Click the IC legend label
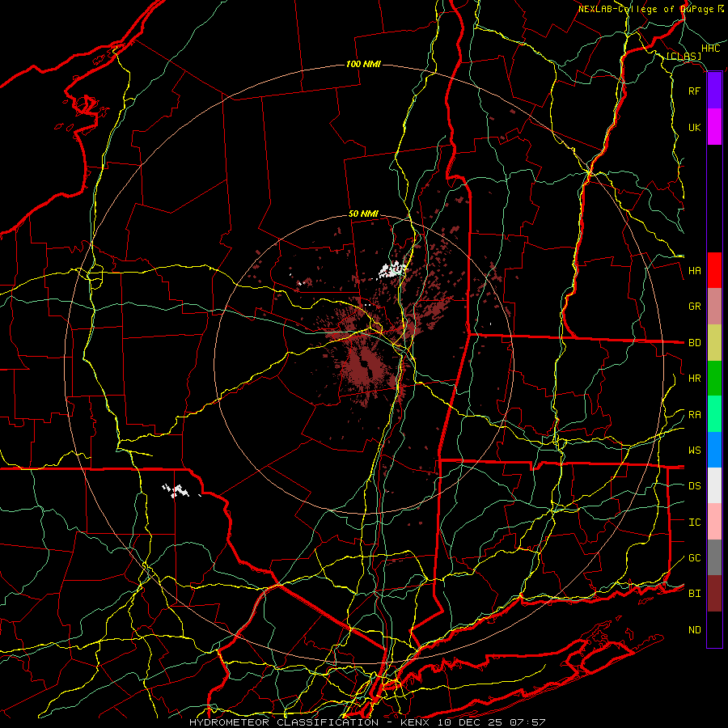The image size is (728, 728). tap(694, 523)
